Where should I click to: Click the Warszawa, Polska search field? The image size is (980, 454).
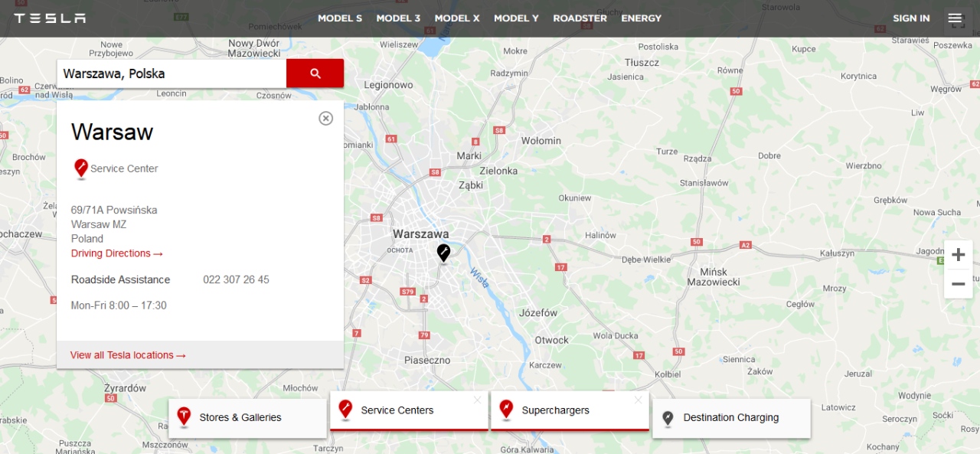(x=171, y=73)
